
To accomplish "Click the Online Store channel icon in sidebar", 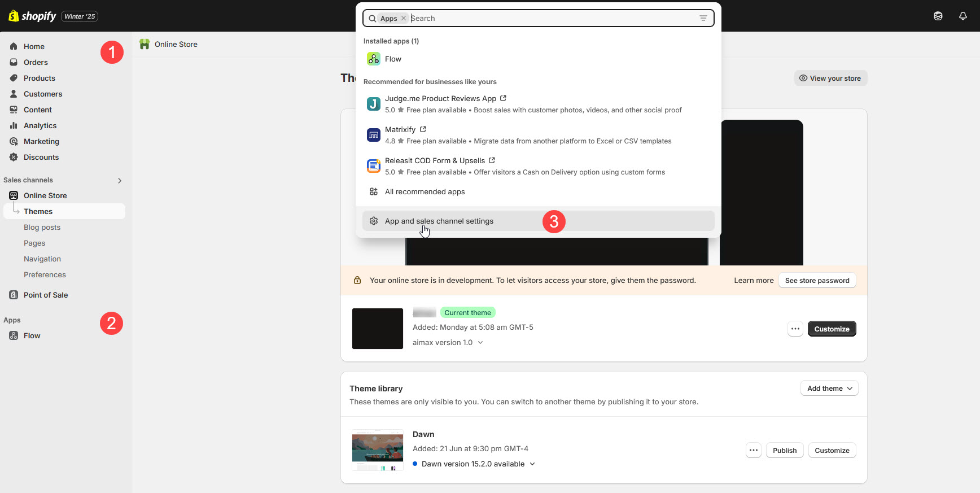I will point(14,195).
